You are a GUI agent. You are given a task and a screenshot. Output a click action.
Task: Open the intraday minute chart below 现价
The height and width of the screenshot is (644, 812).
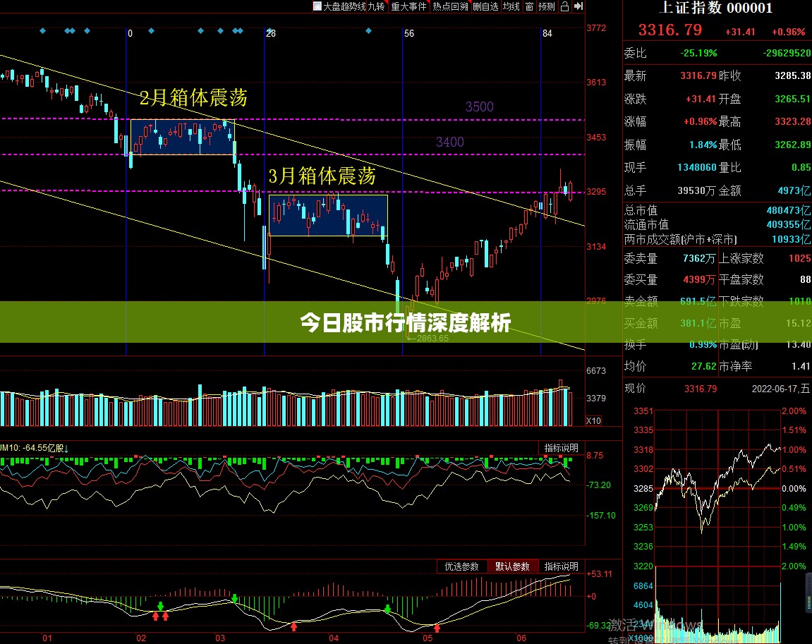click(x=717, y=488)
